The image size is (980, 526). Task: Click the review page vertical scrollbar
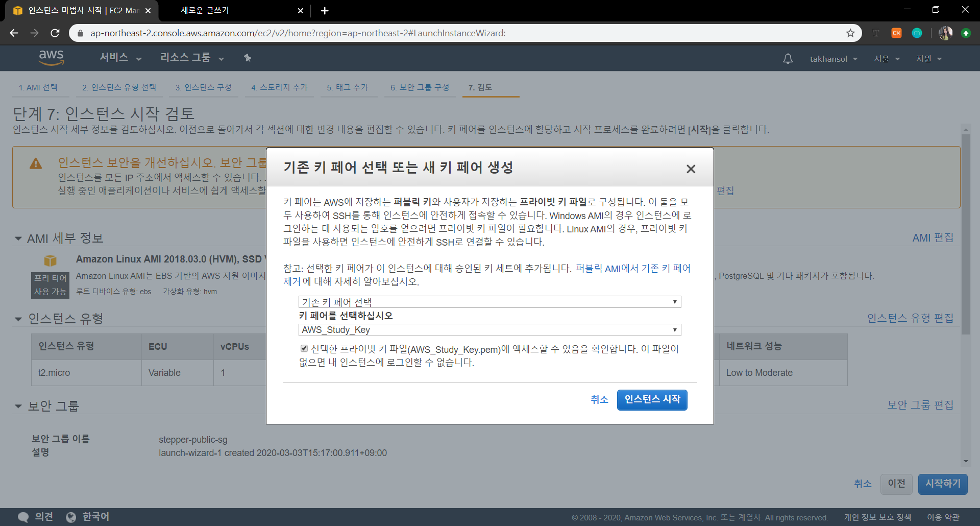click(x=966, y=234)
